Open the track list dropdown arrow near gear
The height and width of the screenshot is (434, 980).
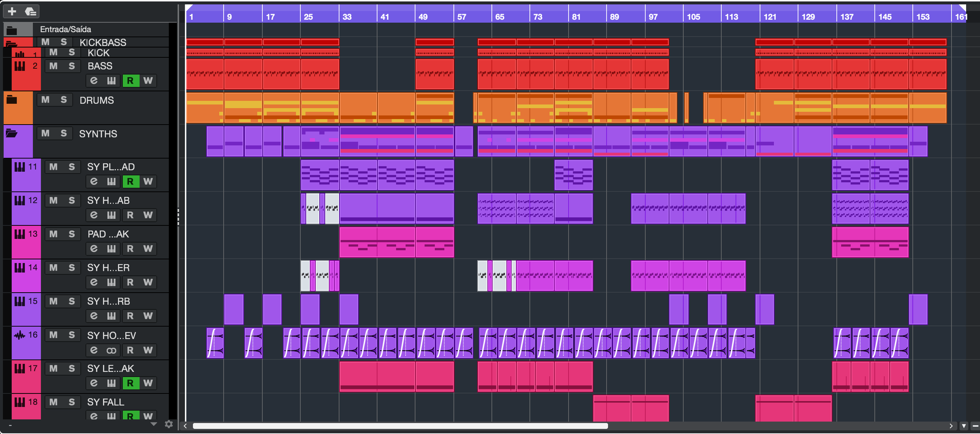coord(154,424)
